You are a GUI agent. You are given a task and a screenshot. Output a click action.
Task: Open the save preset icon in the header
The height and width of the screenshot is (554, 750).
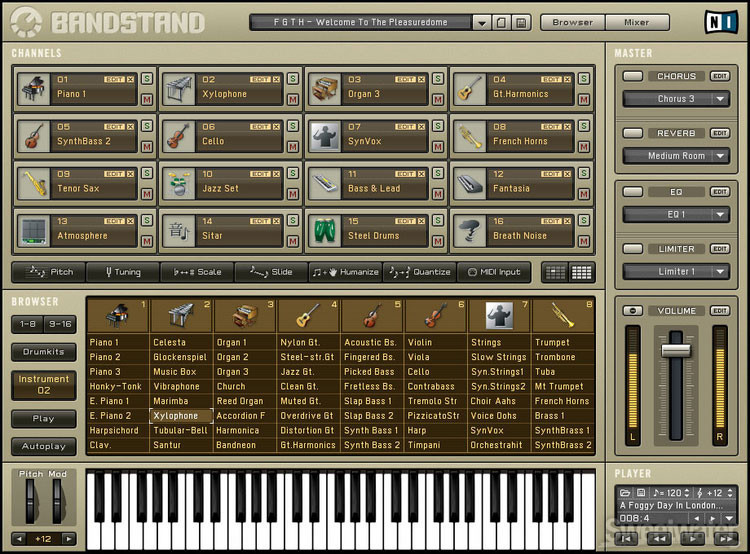[x=501, y=22]
